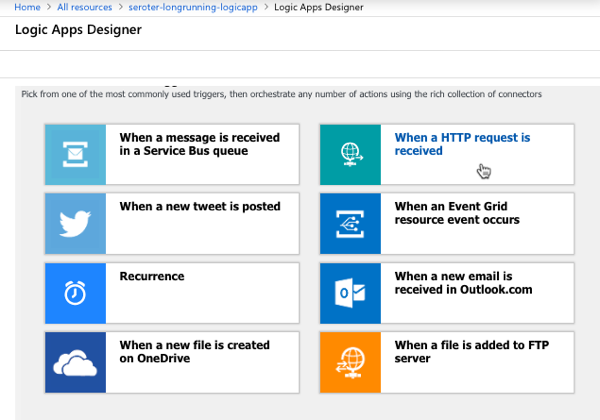Pick 'When a message is received in a Service Bus queue'
This screenshot has width=600, height=420.
coord(199,144)
